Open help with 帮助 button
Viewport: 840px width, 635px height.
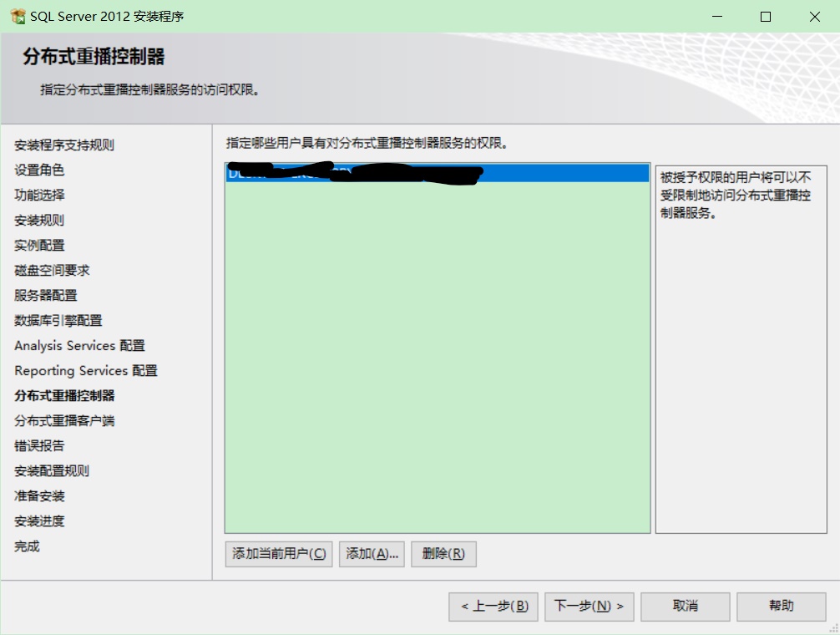[781, 607]
